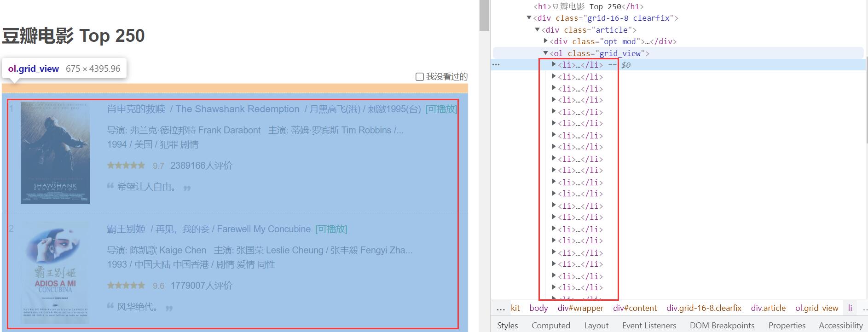This screenshot has width=868, height=332.
Task: Select the h1 豆瓣电影 Top 250 DOM row
Action: tap(588, 6)
